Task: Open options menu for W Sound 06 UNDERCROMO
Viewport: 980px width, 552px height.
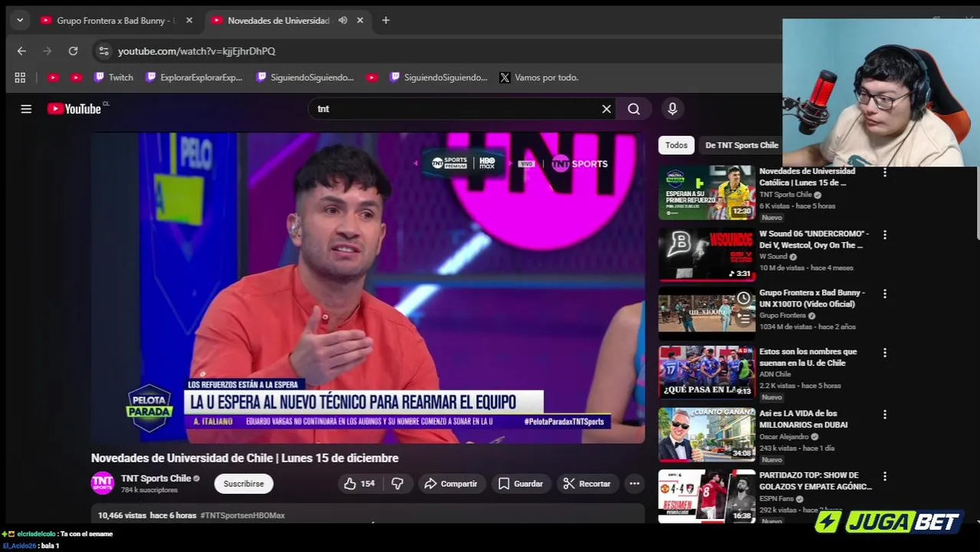Action: click(x=885, y=235)
